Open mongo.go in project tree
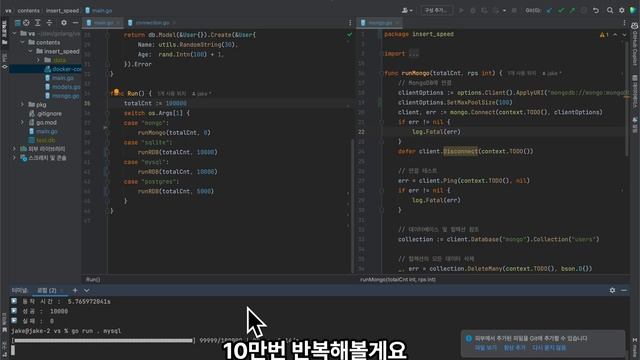Viewport: 640px width, 360px height. coord(63,96)
